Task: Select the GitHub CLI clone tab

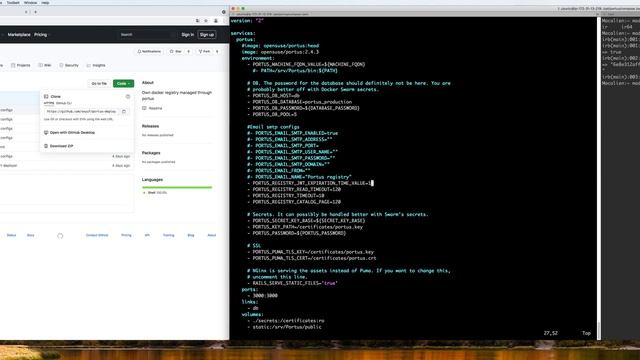Action: click(x=64, y=103)
